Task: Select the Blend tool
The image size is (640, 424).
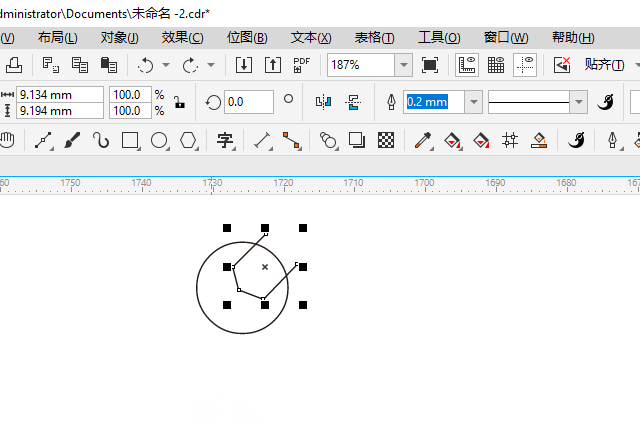Action: click(328, 140)
